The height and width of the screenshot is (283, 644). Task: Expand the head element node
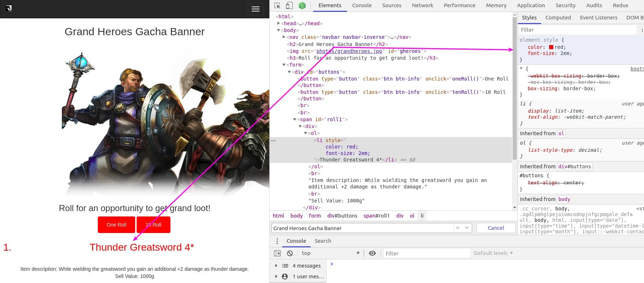coord(278,23)
